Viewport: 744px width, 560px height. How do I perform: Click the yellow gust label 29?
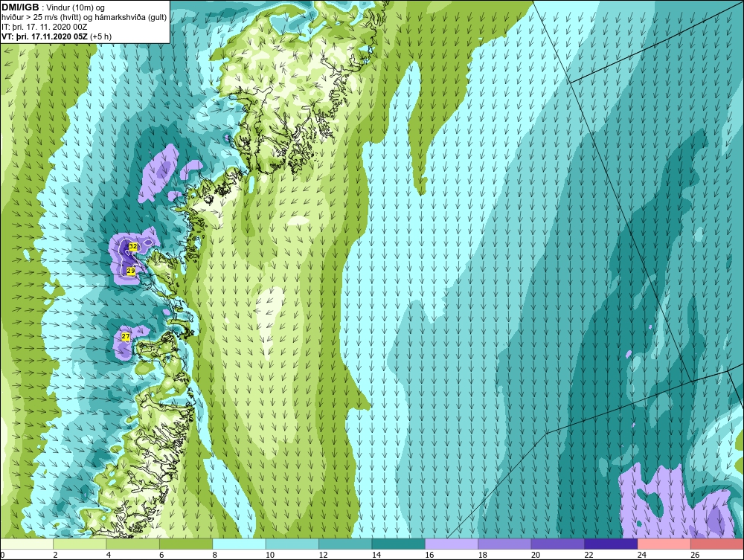click(131, 271)
